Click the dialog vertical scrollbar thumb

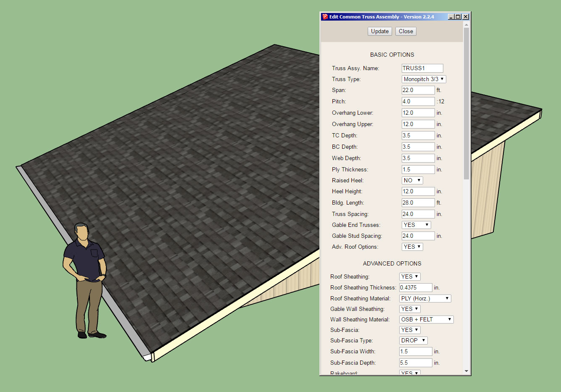[x=466, y=104]
